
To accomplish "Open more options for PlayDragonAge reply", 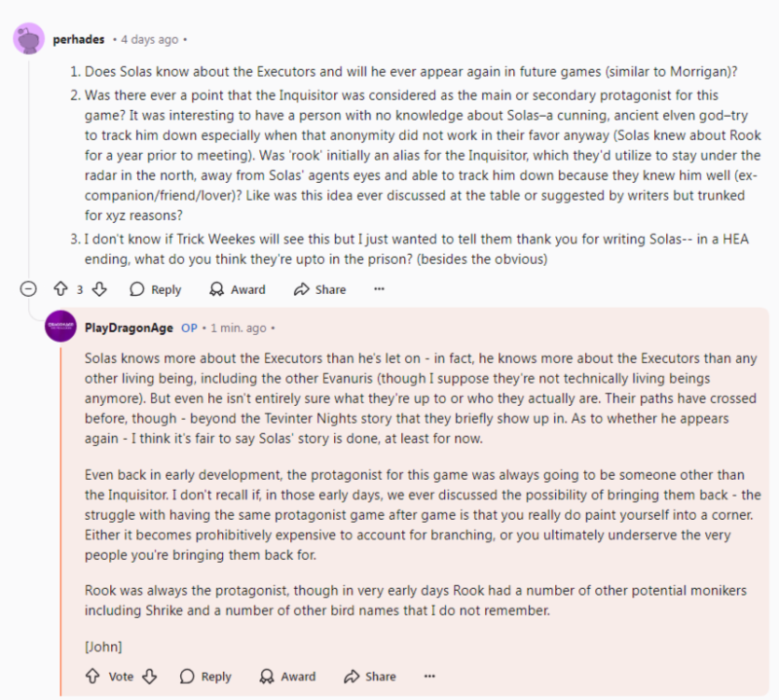I will pyautogui.click(x=429, y=676).
